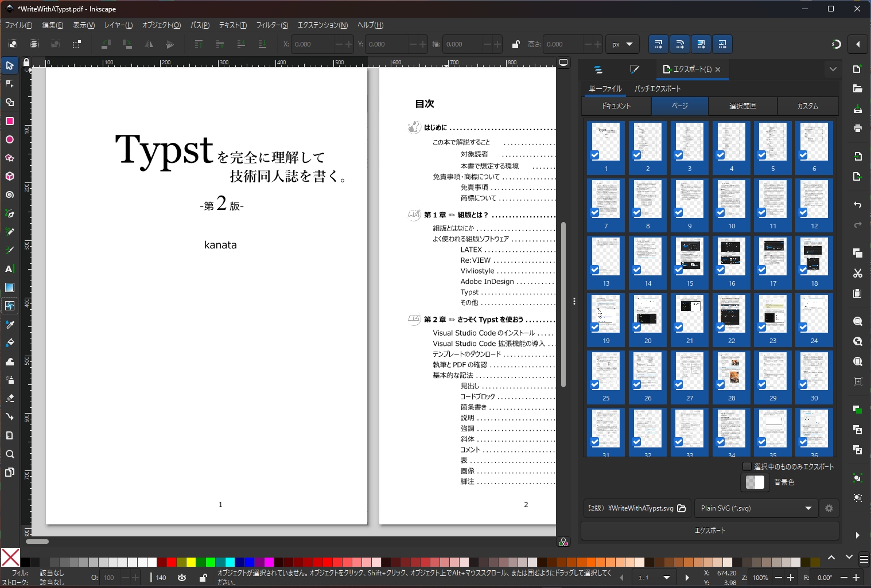The width and height of the screenshot is (871, 588).
Task: Click the undo icon
Action: (857, 205)
